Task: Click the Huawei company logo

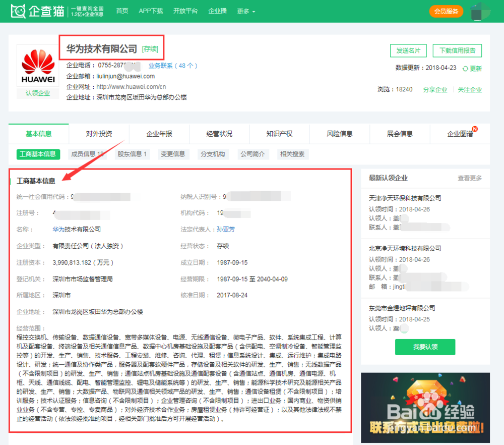Action: [38, 66]
